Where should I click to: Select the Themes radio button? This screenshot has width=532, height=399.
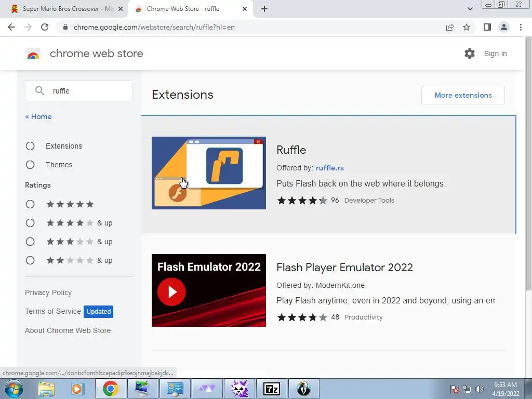[x=30, y=165]
